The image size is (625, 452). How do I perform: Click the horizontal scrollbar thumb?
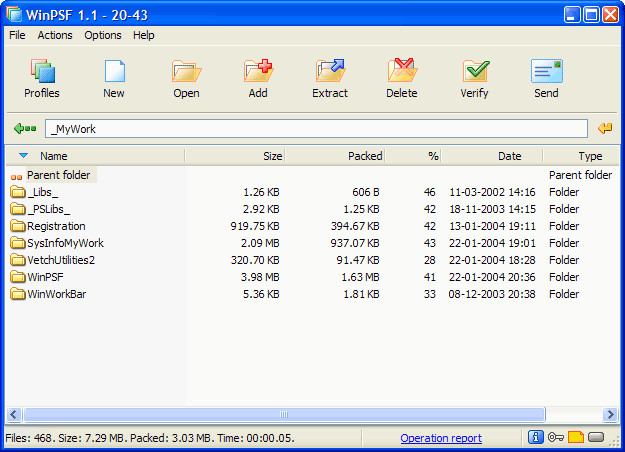[284, 415]
